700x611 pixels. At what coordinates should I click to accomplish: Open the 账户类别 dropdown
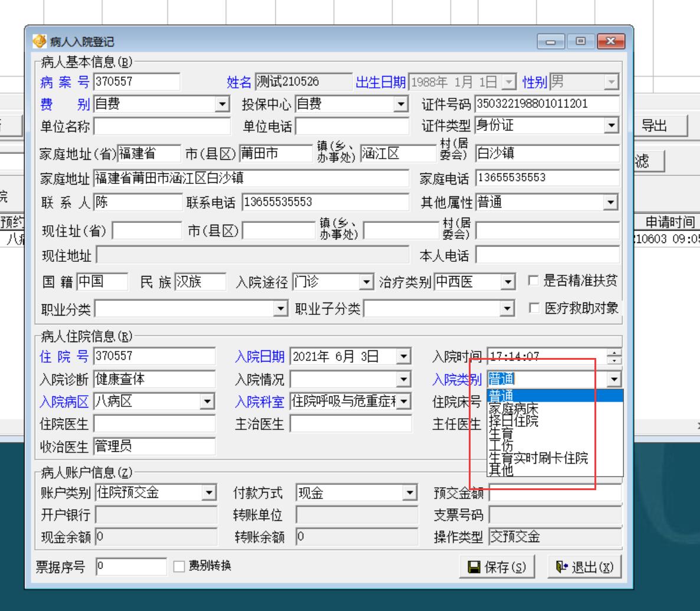[209, 493]
